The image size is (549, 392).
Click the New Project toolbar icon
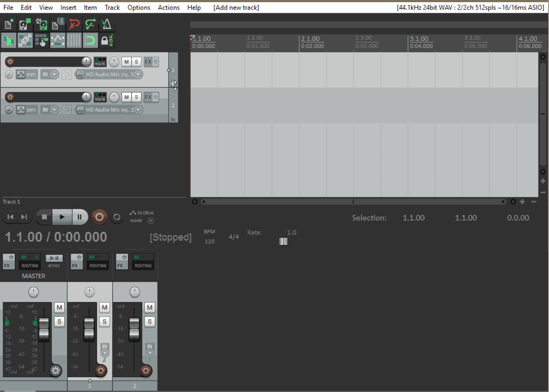[x=8, y=24]
